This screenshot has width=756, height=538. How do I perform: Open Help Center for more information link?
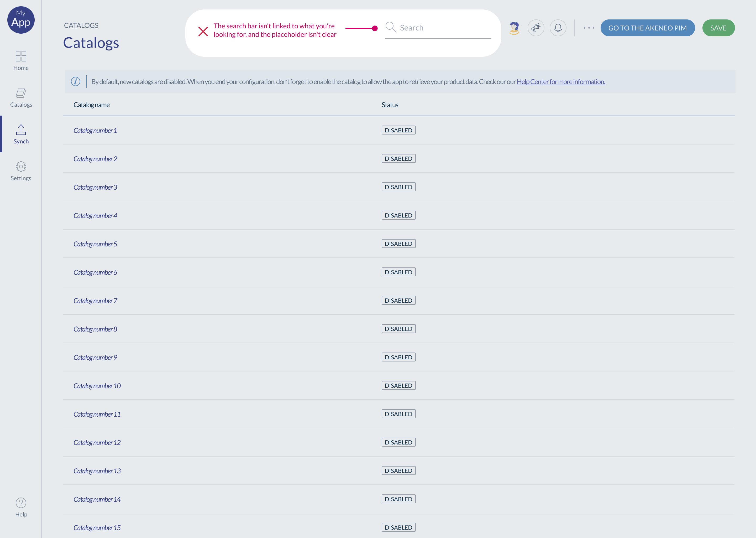point(561,81)
